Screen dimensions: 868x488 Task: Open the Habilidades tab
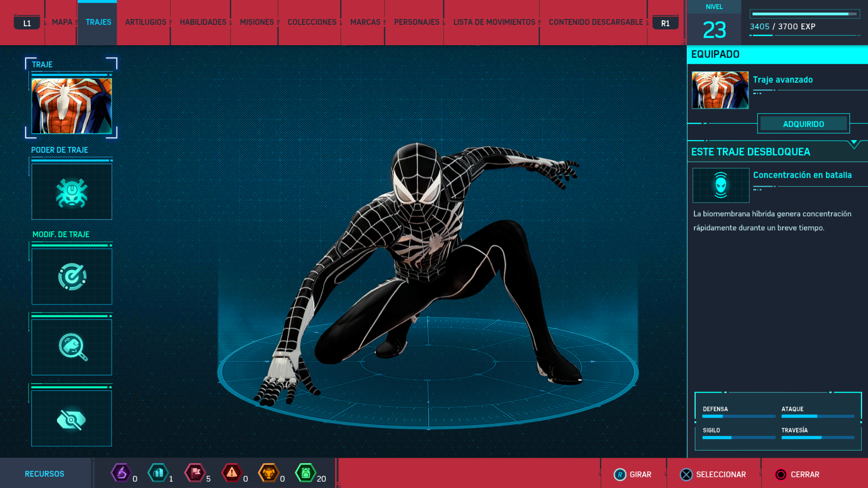point(203,22)
